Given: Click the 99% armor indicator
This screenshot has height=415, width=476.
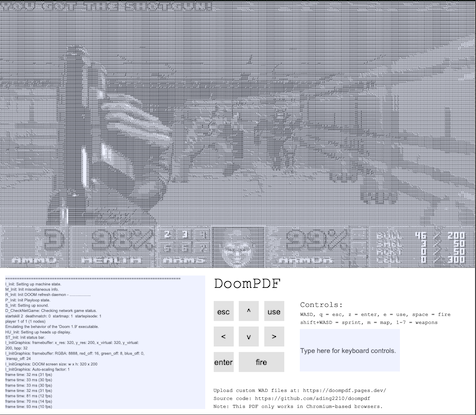Looking at the screenshot, I should click(317, 240).
